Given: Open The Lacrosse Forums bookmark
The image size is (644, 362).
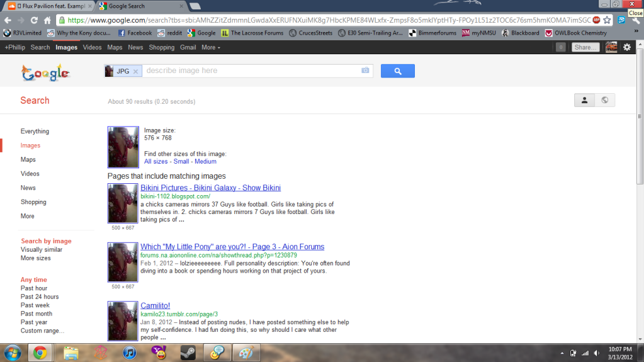Looking at the screenshot, I should [x=252, y=33].
